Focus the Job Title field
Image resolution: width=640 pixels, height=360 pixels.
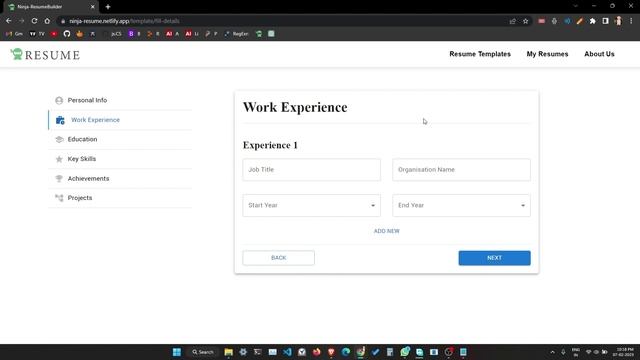tap(311, 170)
